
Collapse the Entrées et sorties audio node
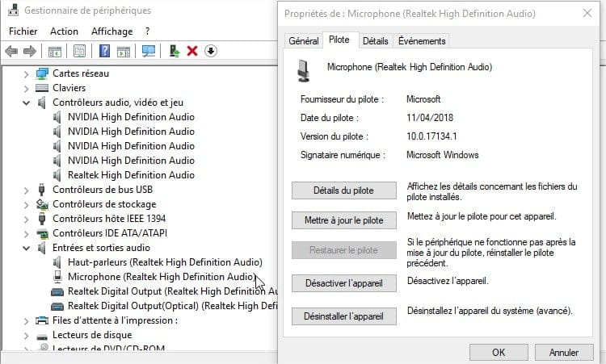tap(27, 248)
